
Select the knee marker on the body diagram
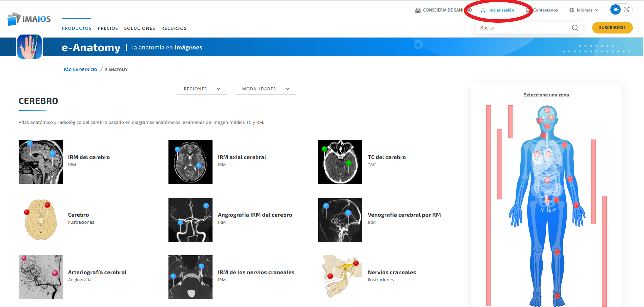pos(557,251)
